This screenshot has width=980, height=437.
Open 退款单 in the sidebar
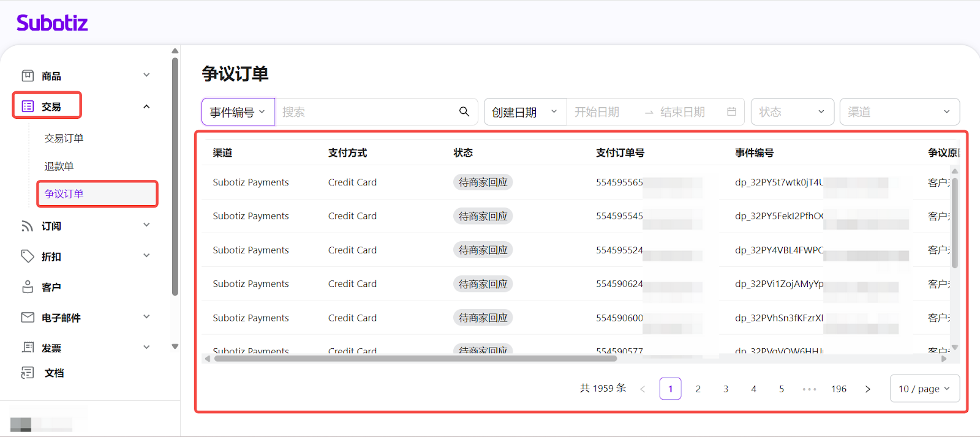(59, 166)
